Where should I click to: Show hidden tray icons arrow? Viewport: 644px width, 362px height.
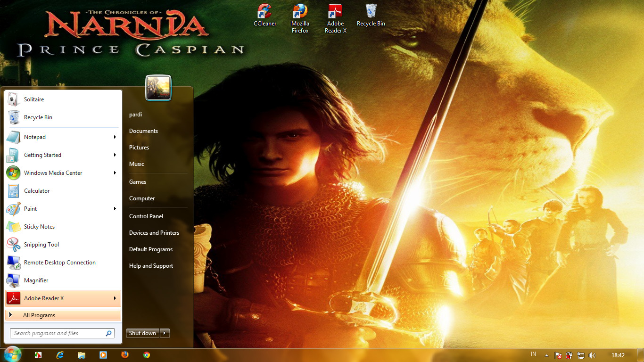tap(546, 355)
